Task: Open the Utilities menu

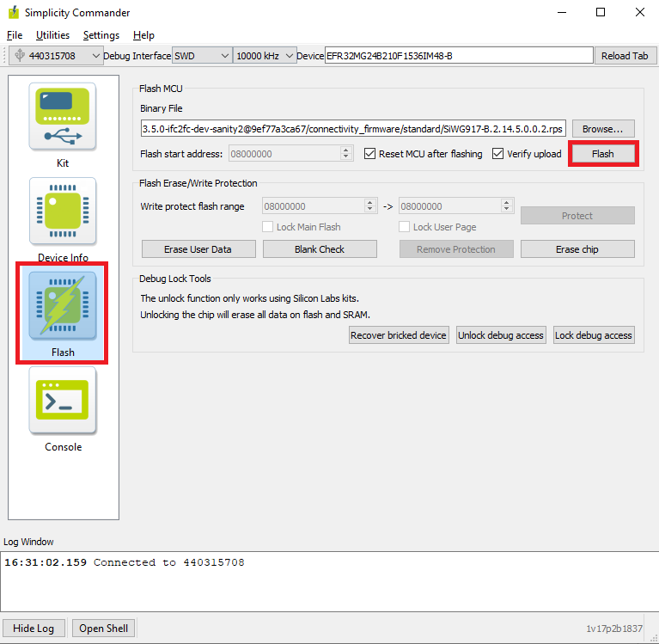Action: pyautogui.click(x=52, y=35)
